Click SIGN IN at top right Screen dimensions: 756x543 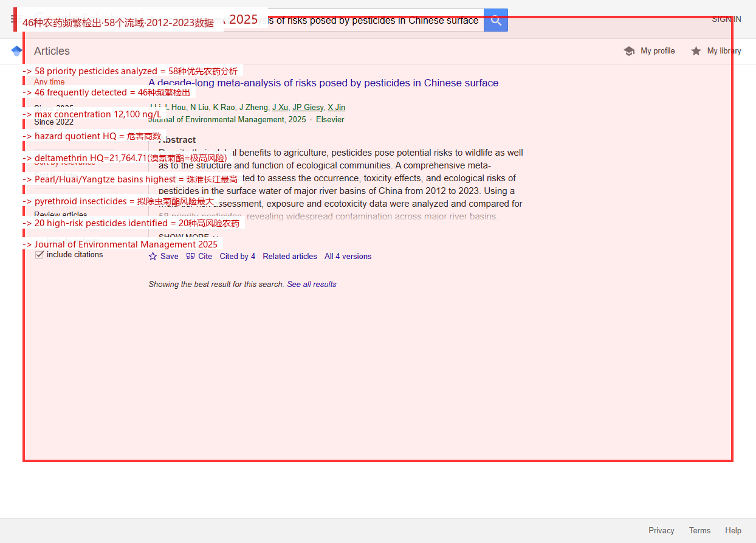pos(726,19)
